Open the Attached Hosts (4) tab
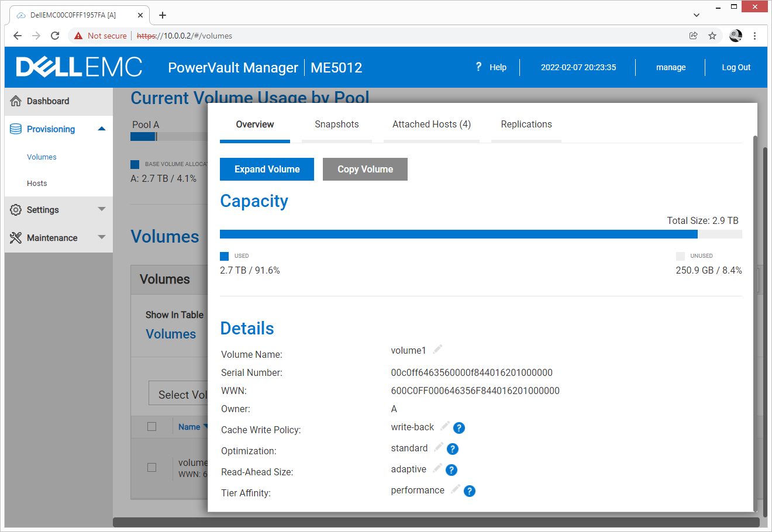 tap(432, 125)
